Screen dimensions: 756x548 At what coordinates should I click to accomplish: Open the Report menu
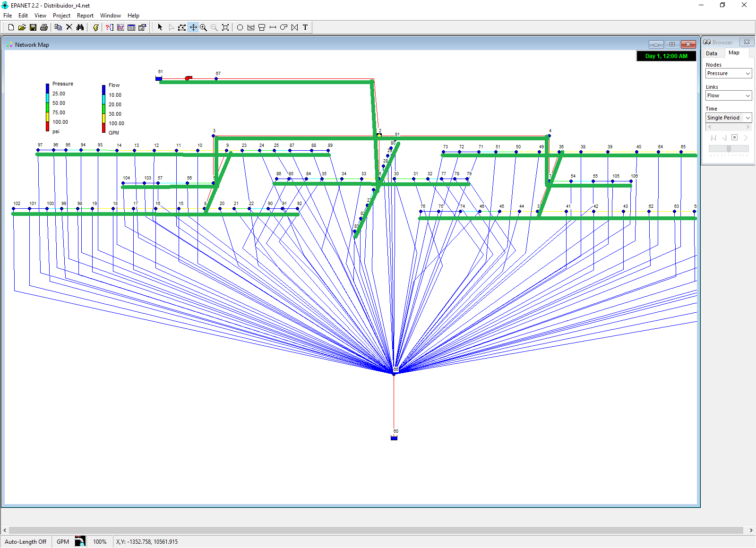[85, 16]
